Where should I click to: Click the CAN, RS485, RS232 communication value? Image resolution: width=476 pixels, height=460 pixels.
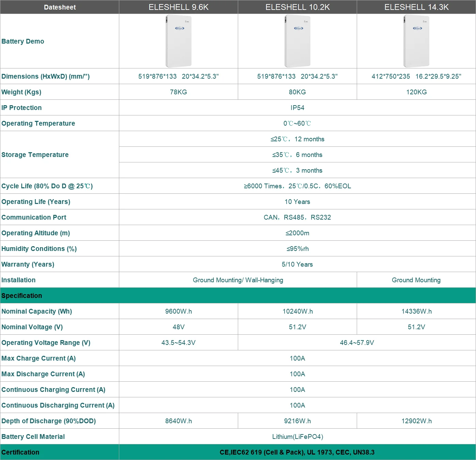pyautogui.click(x=297, y=217)
